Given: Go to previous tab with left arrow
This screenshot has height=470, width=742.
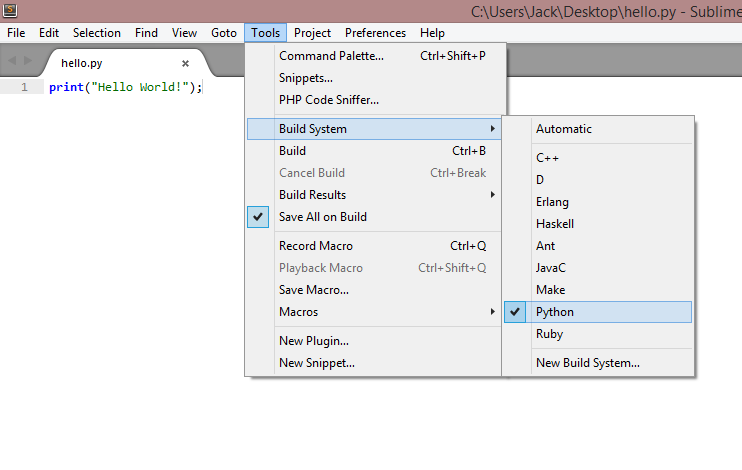Looking at the screenshot, I should point(12,60).
